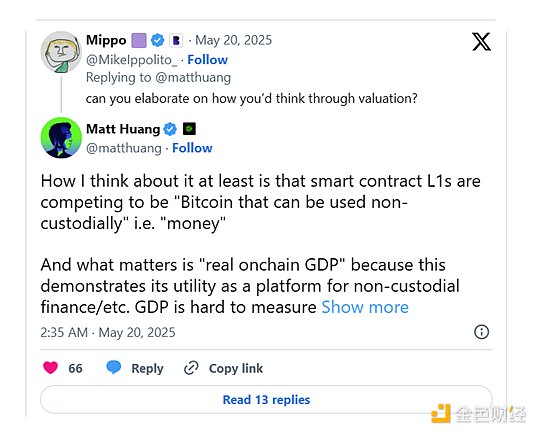The height and width of the screenshot is (434, 537).
Task: Like the tweet with the heart icon
Action: click(51, 368)
